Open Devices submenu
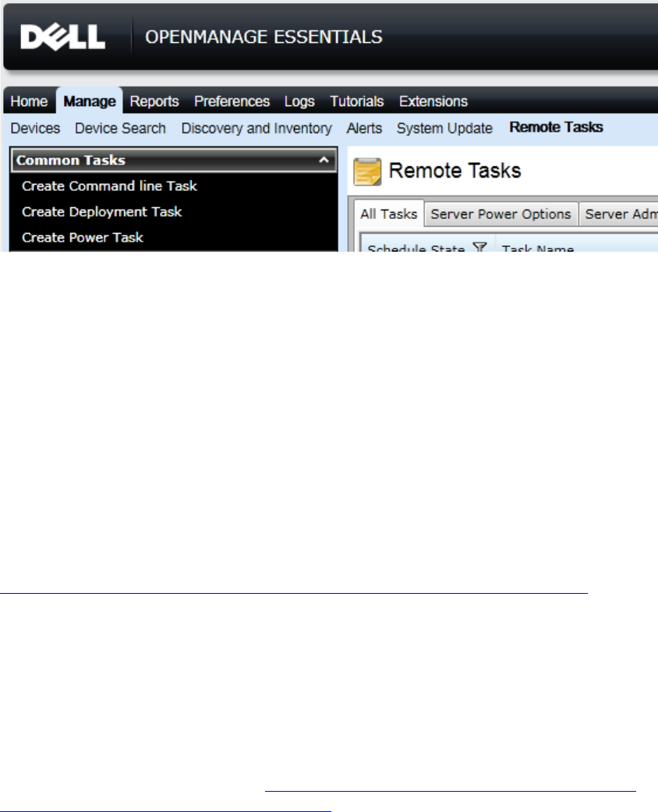This screenshot has height=812, width=658. click(x=35, y=129)
